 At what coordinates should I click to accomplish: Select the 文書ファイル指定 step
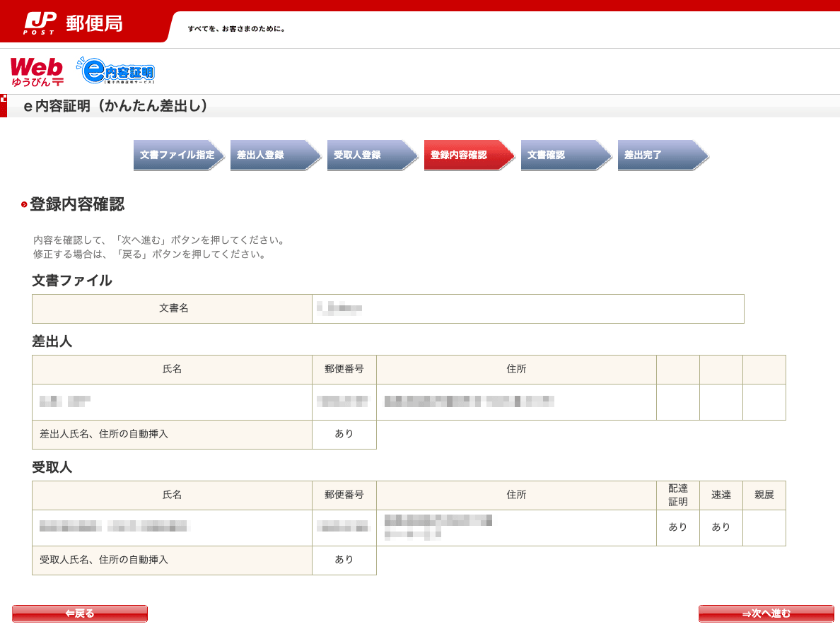point(179,155)
